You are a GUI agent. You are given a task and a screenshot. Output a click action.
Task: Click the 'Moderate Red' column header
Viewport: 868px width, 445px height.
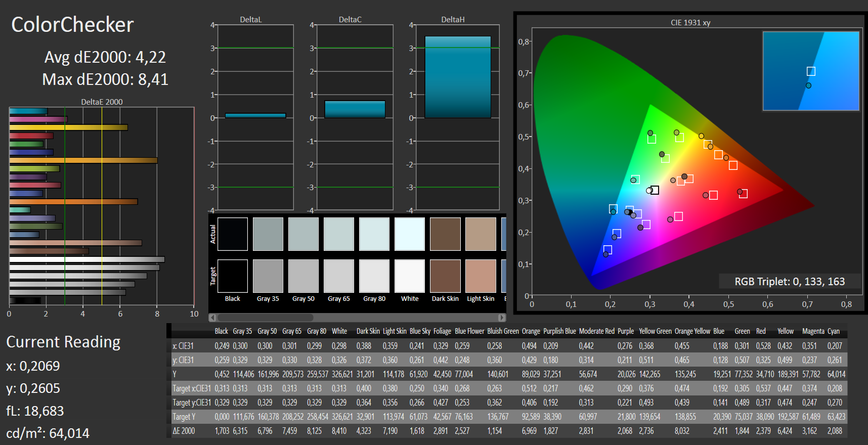click(597, 331)
